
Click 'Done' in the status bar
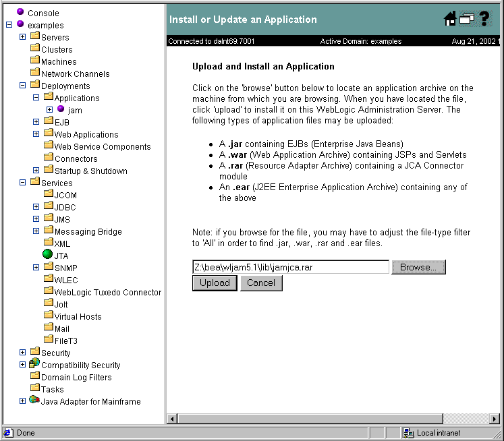tap(26, 433)
